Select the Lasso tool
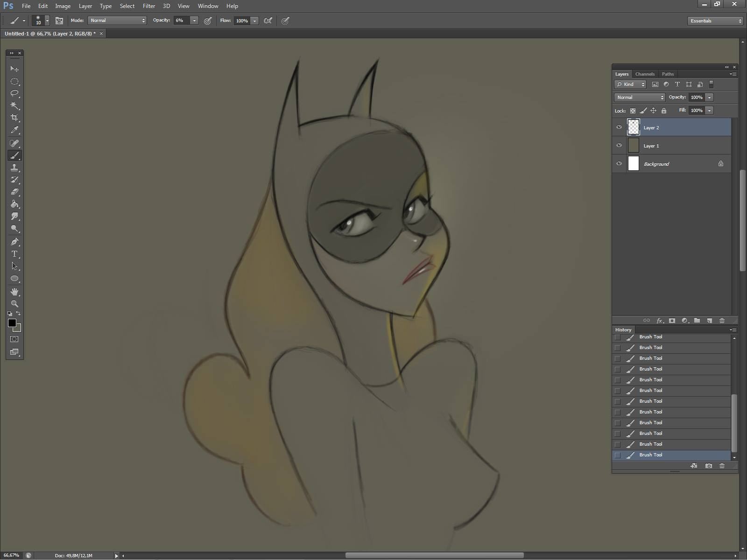The height and width of the screenshot is (560, 747). pyautogui.click(x=14, y=93)
